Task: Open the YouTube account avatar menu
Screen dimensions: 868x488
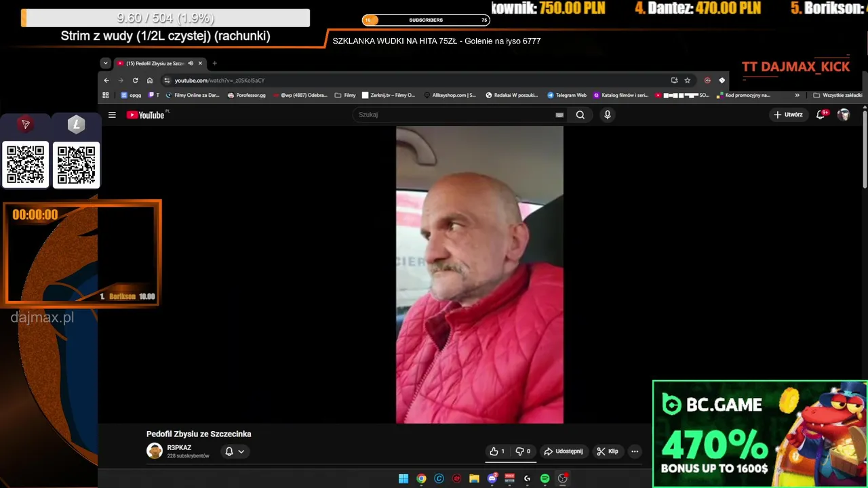Action: [x=844, y=115]
